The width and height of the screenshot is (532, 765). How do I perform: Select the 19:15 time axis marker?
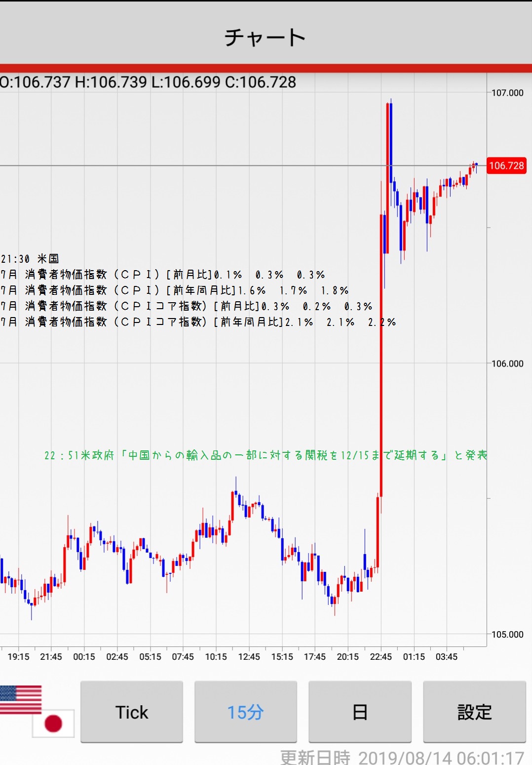pyautogui.click(x=18, y=657)
